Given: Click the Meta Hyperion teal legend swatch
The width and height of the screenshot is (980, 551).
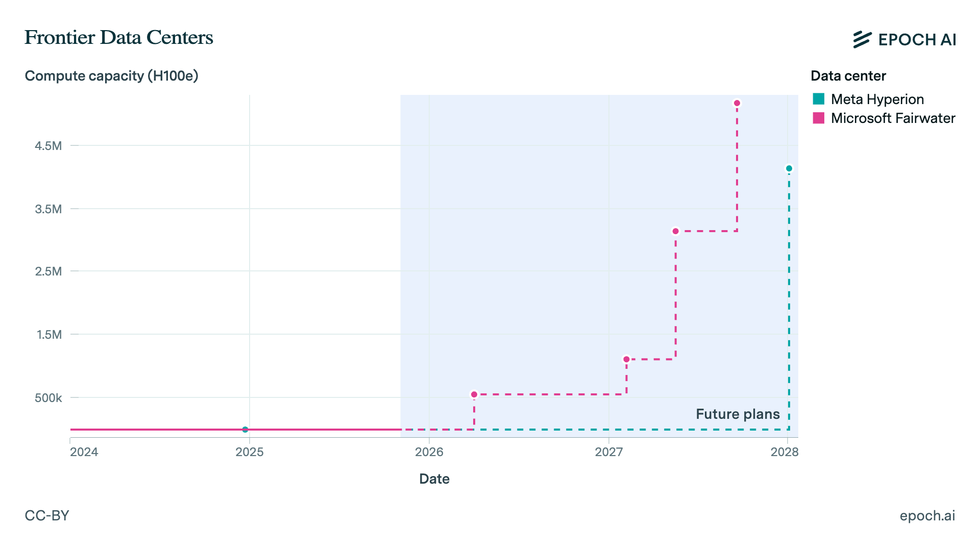Looking at the screenshot, I should [x=819, y=99].
